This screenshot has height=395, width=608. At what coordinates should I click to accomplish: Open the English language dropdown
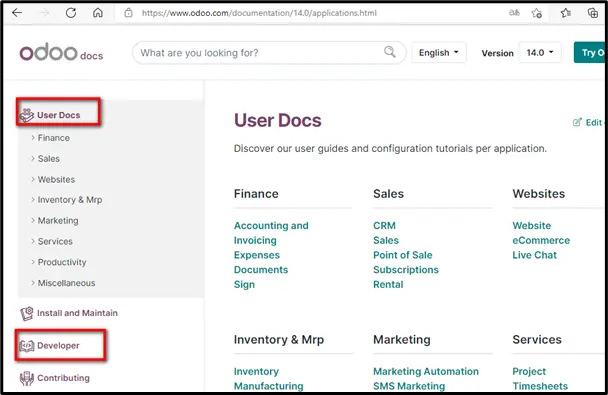tap(439, 53)
